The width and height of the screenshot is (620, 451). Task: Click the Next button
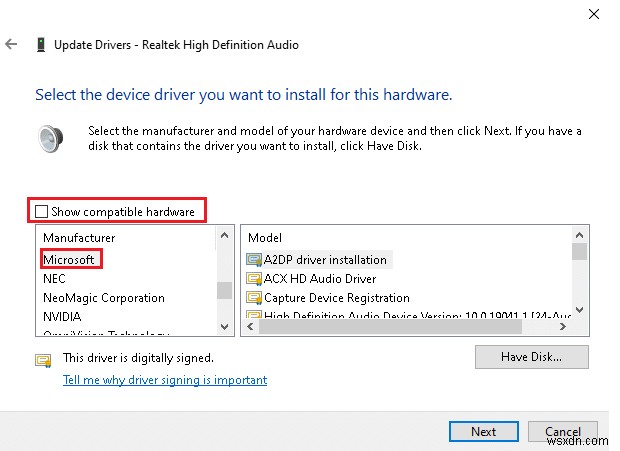coord(484,431)
